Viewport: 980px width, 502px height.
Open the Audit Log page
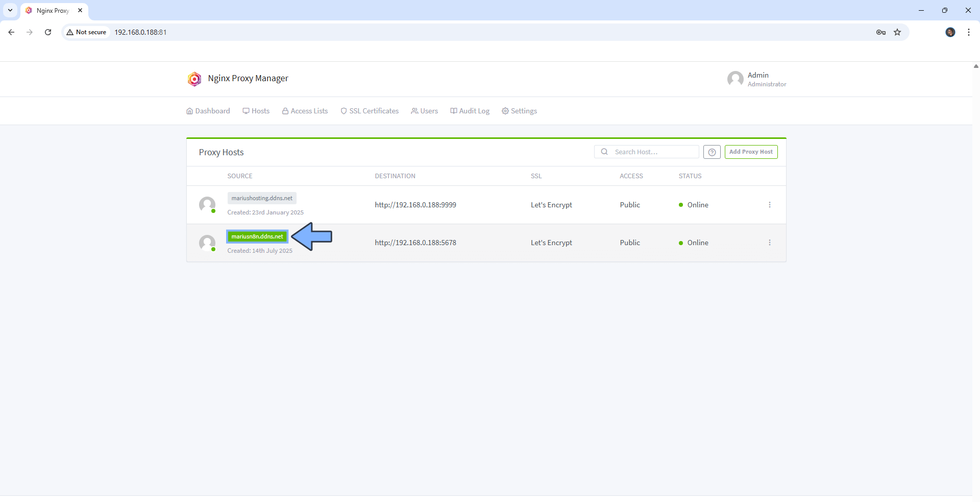[x=470, y=111]
